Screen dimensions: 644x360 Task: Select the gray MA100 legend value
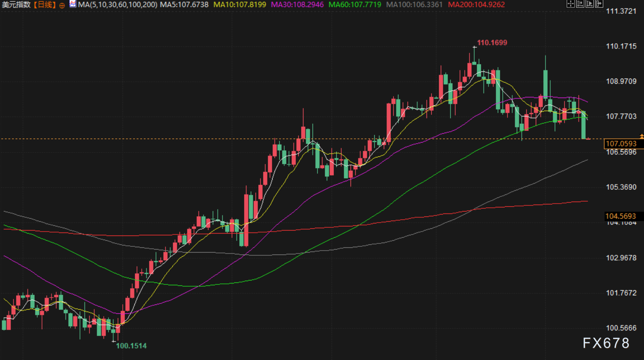click(x=414, y=5)
